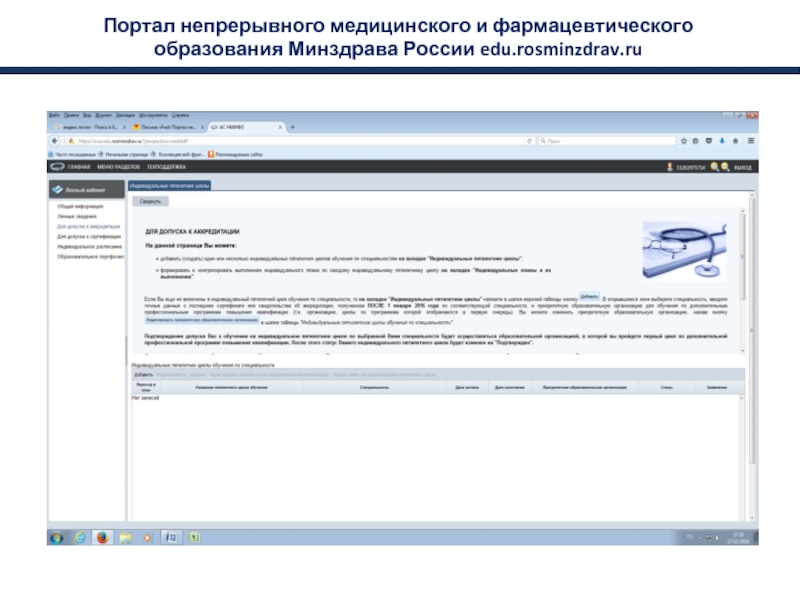Click the Word taskbar icon
The image size is (800, 600).
(x=171, y=538)
